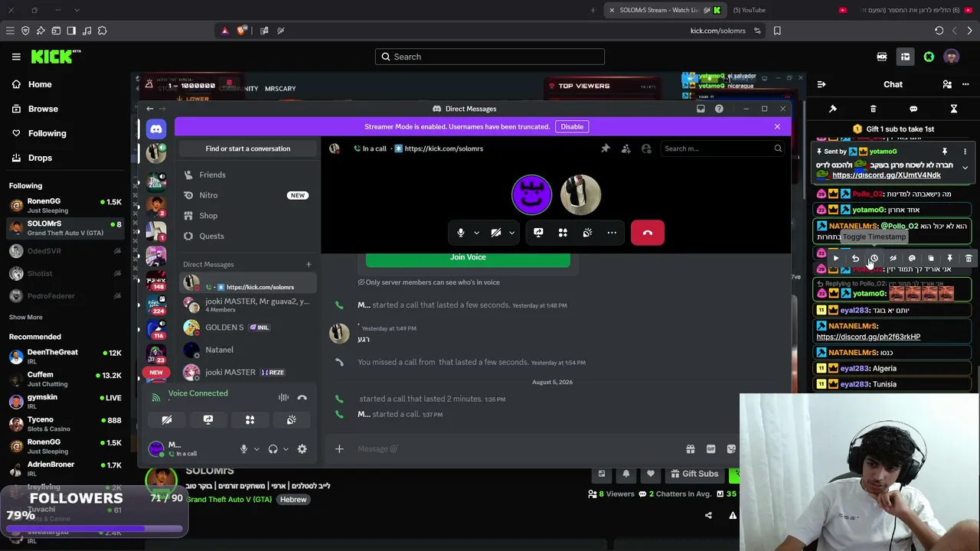Click the hourglass slow mode icon
This screenshot has height=551, width=980.
coord(954,109)
